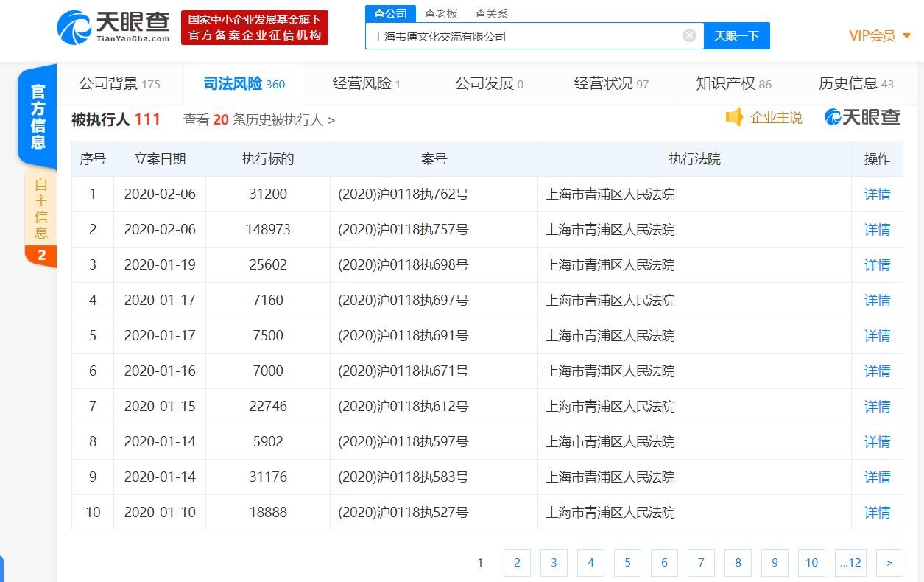Switch to 查老板 search tab
The image size is (924, 582).
pyautogui.click(x=441, y=14)
